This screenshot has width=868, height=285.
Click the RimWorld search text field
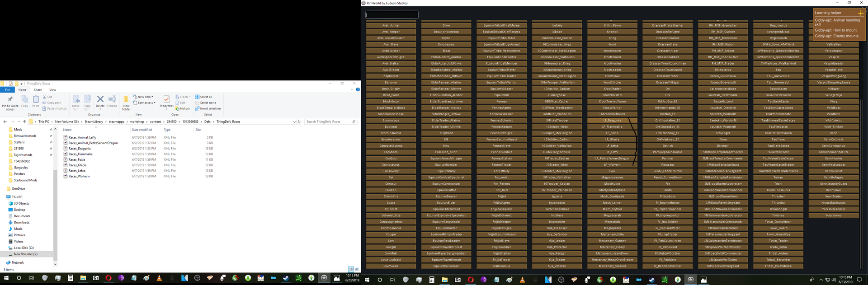pyautogui.click(x=392, y=15)
